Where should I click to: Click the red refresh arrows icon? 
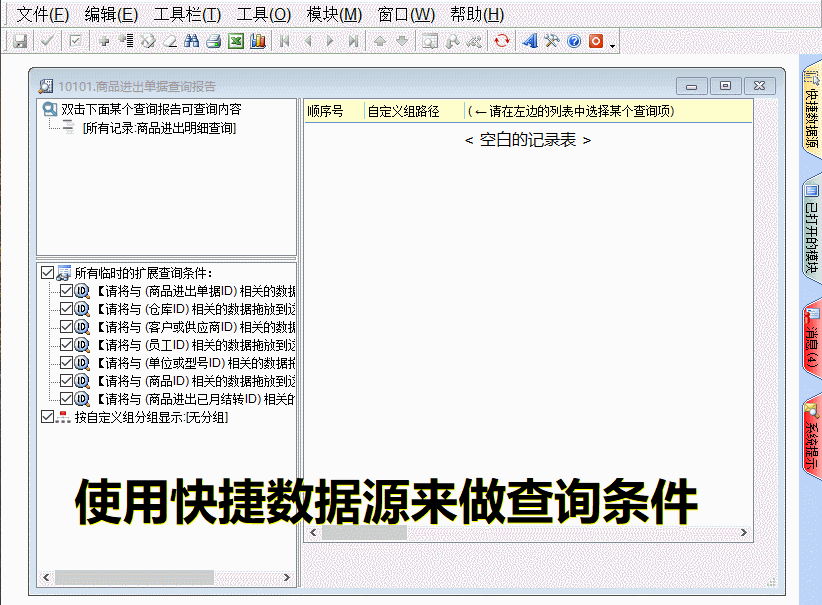pos(502,41)
